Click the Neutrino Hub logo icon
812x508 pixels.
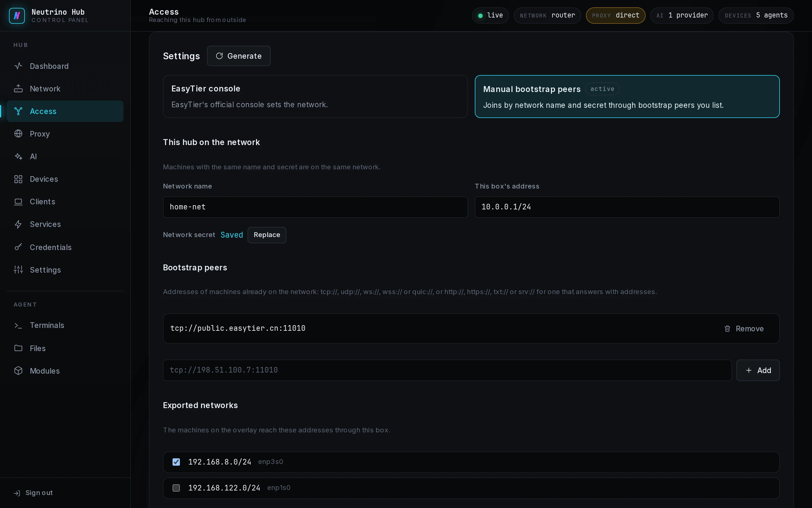[x=17, y=16]
